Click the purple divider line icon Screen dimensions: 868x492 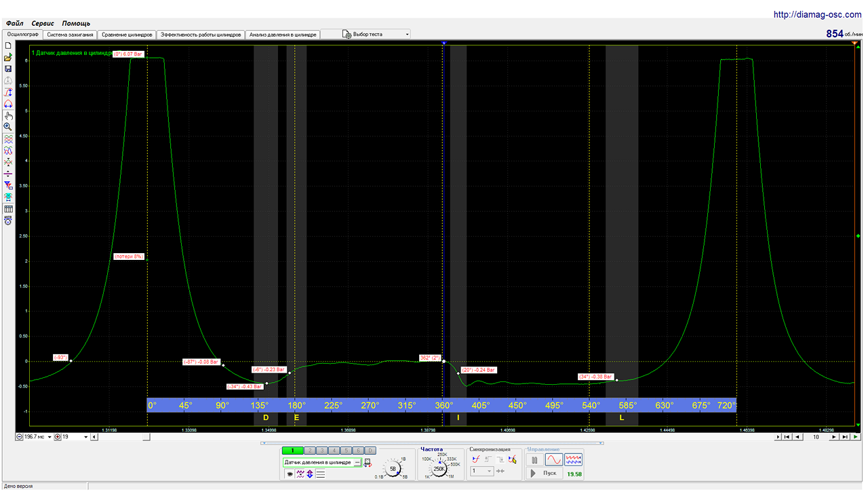click(8, 174)
